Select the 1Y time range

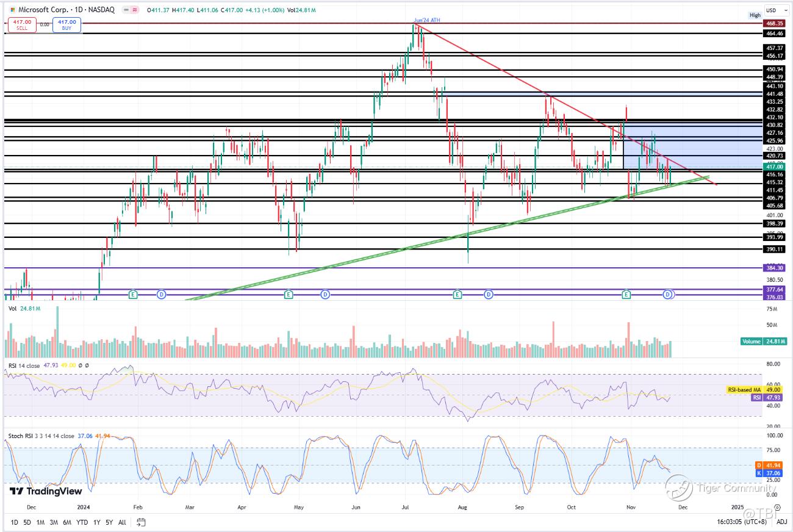tap(97, 522)
